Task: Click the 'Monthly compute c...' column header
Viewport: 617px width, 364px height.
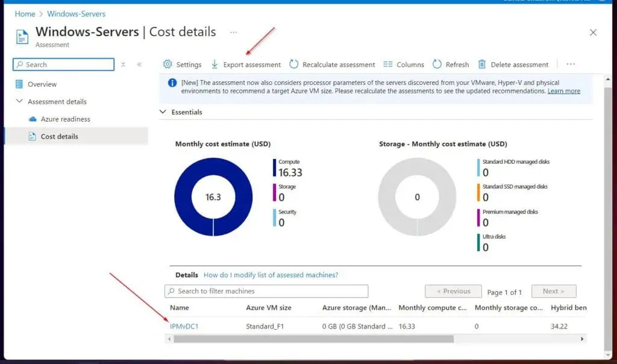Action: click(x=433, y=308)
